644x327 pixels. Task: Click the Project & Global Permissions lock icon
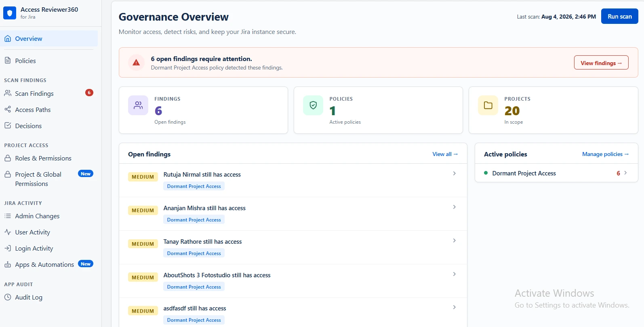pos(8,174)
